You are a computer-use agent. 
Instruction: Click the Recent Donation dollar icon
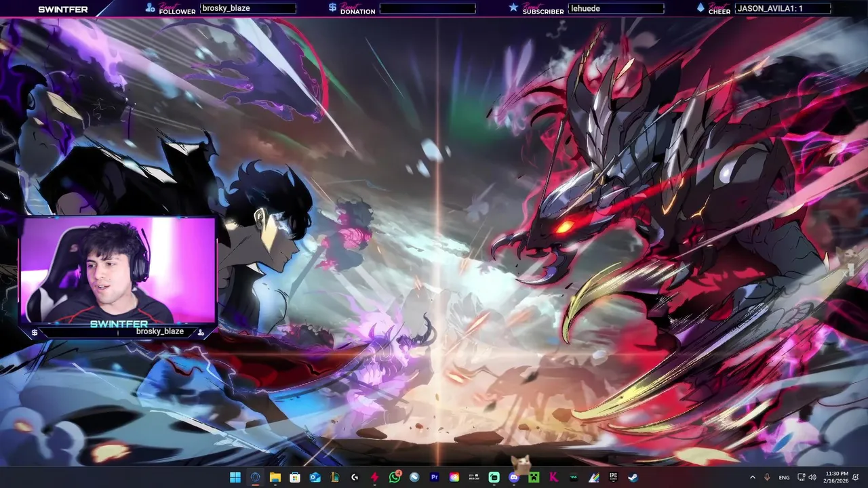click(332, 7)
